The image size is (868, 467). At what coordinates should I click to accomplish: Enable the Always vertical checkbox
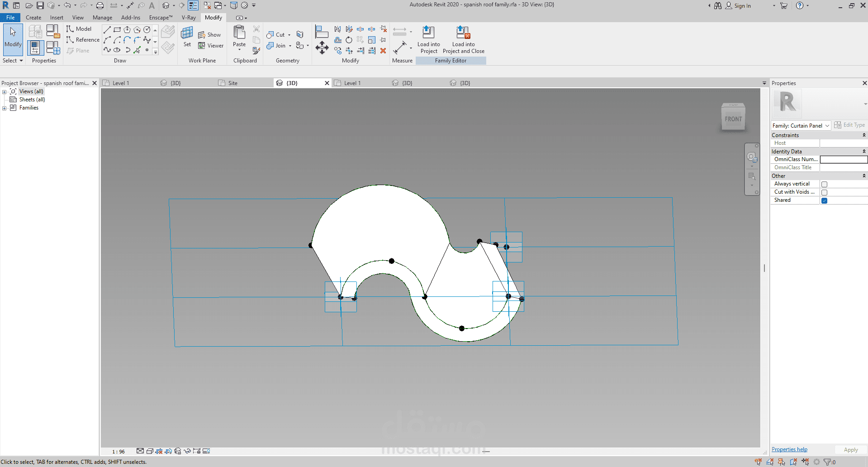pos(824,184)
